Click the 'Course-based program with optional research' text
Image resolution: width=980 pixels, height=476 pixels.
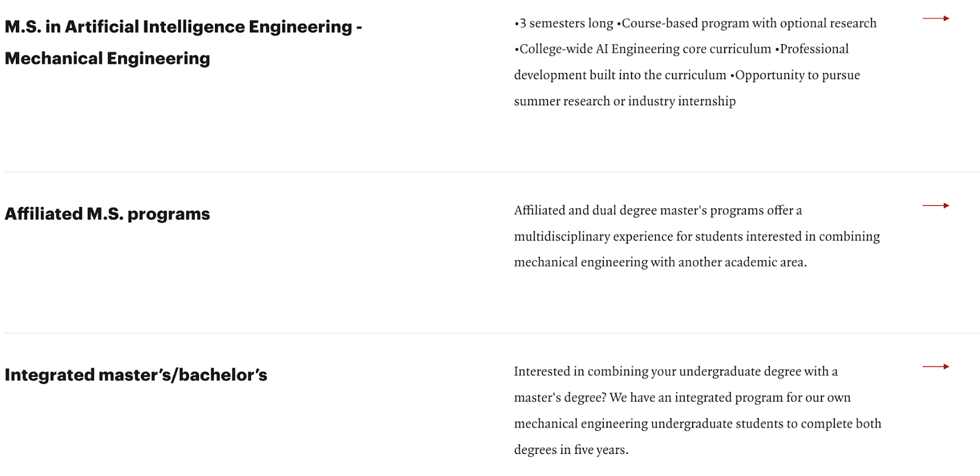tap(749, 23)
